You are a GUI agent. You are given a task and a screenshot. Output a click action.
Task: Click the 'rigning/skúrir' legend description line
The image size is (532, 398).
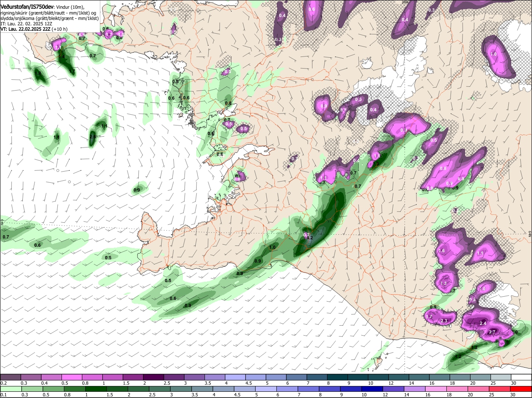click(48, 13)
